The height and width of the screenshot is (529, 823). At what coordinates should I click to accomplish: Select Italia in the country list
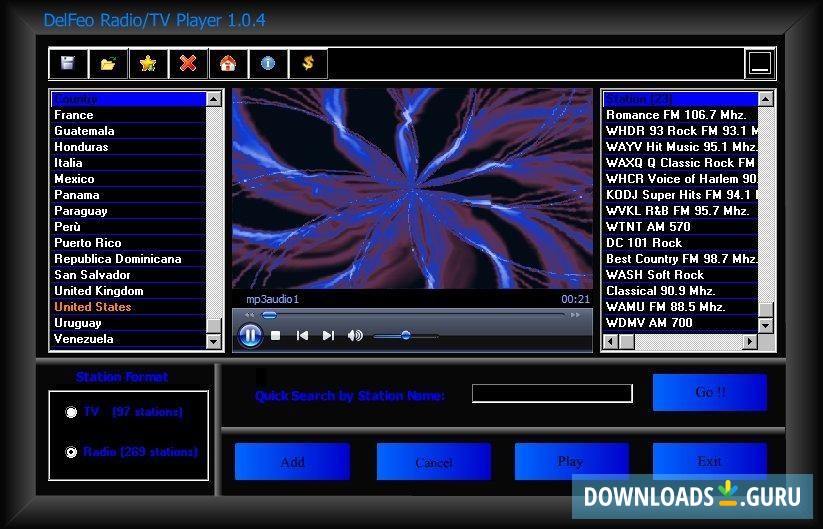(x=128, y=163)
